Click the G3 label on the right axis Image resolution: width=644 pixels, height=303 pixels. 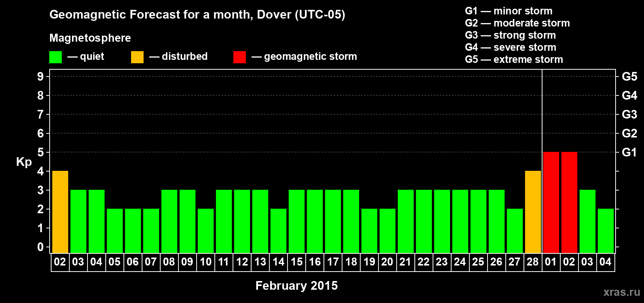click(629, 114)
